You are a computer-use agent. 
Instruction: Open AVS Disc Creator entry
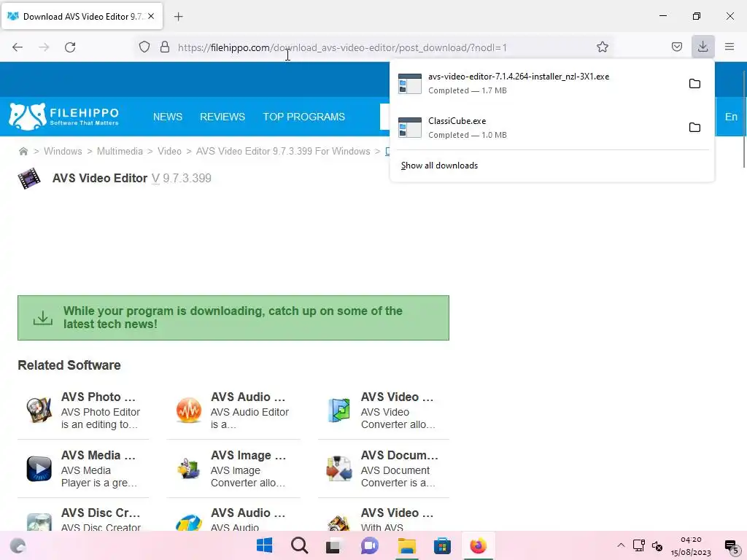pyautogui.click(x=101, y=513)
